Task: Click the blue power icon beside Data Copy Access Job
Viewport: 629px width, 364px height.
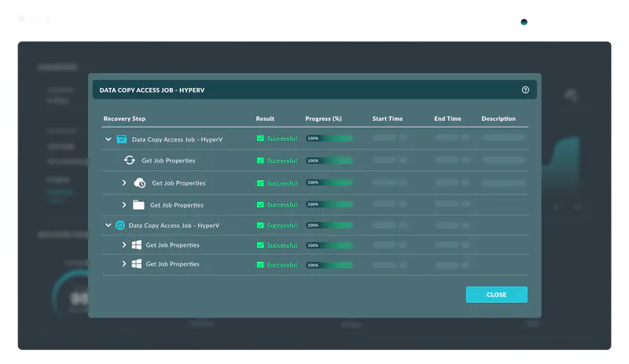Action: [120, 225]
